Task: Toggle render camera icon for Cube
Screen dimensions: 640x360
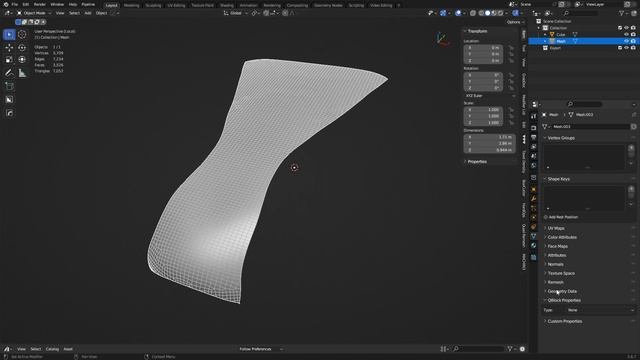Action: [633, 35]
